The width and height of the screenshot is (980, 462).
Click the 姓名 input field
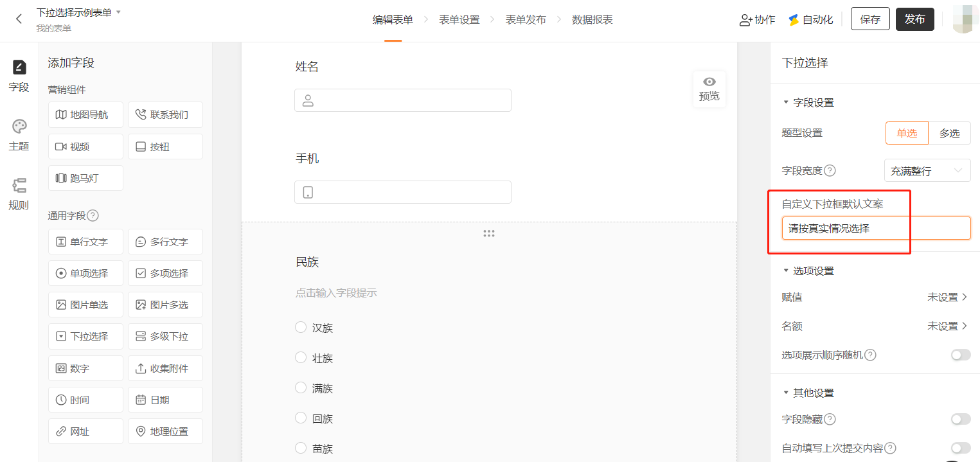(403, 100)
